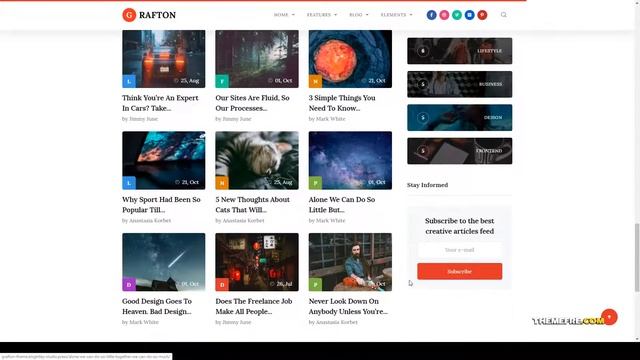Image resolution: width=640 pixels, height=360 pixels.
Task: Expand the Features menu dropdown
Action: (322, 15)
